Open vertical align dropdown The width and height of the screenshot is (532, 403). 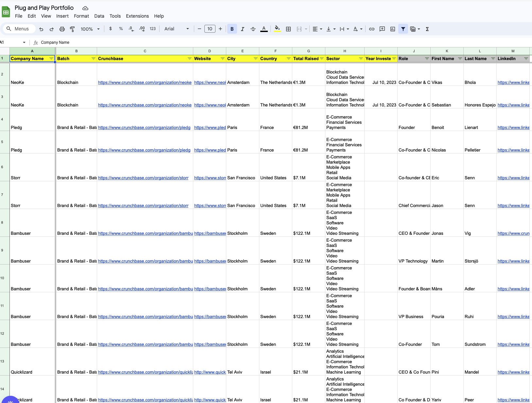pyautogui.click(x=331, y=29)
